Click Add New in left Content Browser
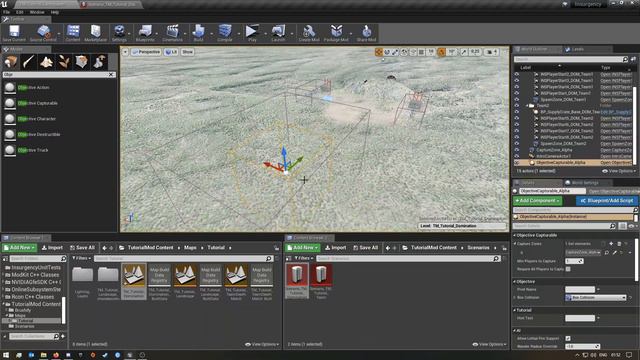 (19, 248)
